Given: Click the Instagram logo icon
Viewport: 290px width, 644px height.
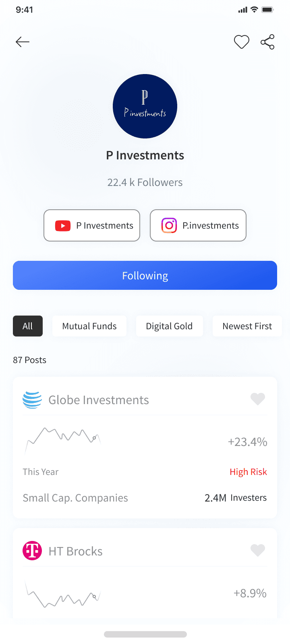Looking at the screenshot, I should coord(169,225).
